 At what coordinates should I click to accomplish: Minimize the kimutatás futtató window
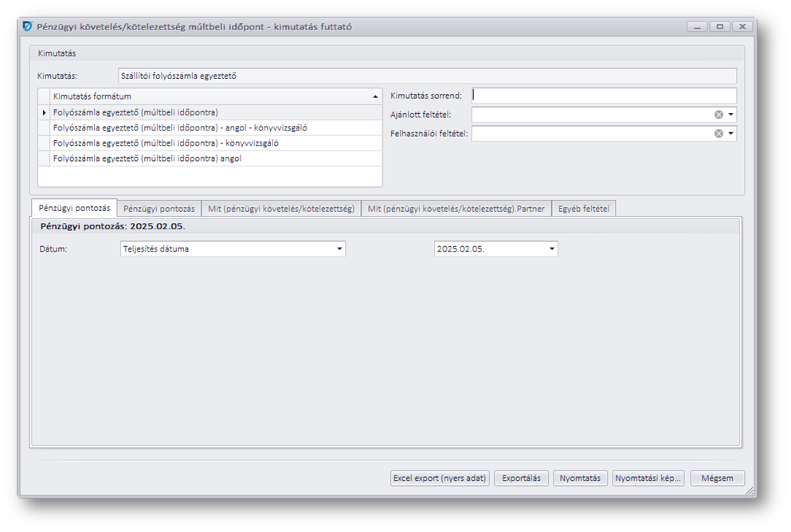click(698, 26)
